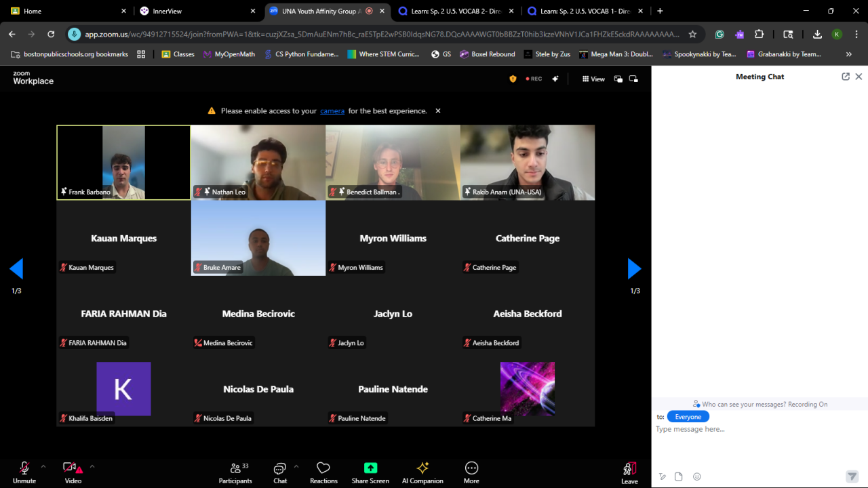The width and height of the screenshot is (868, 488).
Task: Open the View layout dropdown
Action: pyautogui.click(x=593, y=79)
